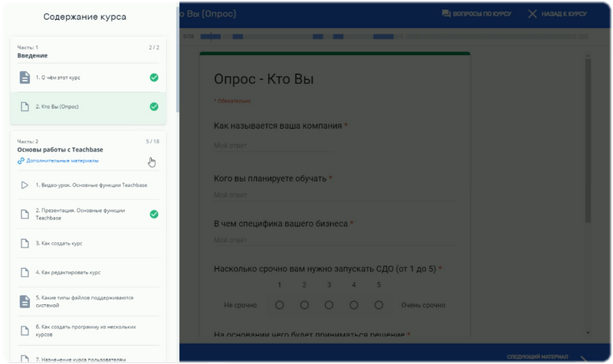Click the "Очень срочно" scale label
This screenshot has width=613, height=364.
click(x=423, y=305)
